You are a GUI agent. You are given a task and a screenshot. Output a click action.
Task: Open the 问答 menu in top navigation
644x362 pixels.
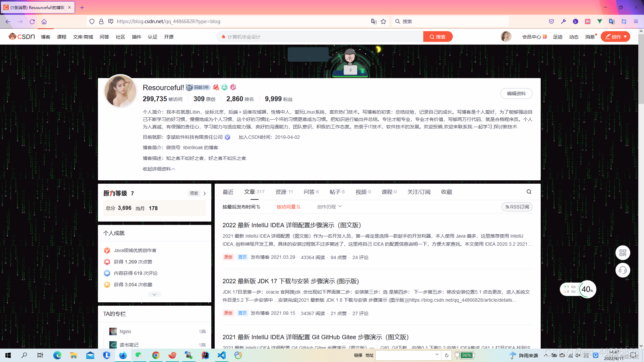pyautogui.click(x=104, y=37)
